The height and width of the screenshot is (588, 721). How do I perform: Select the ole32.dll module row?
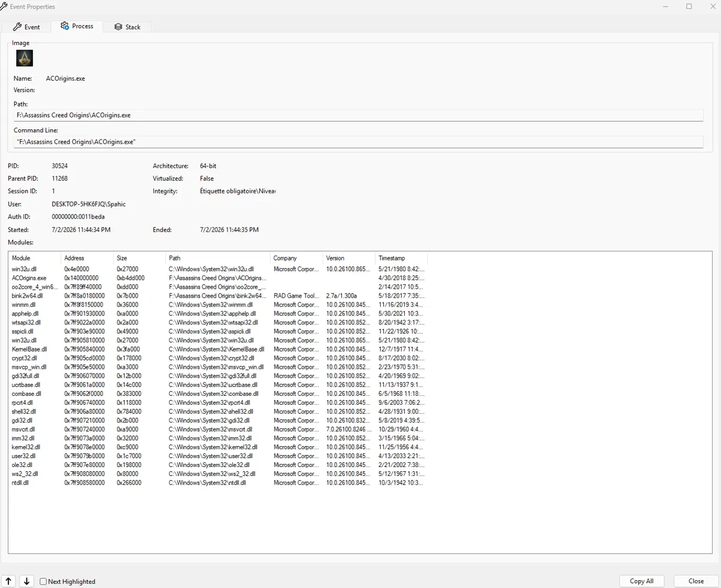point(218,465)
